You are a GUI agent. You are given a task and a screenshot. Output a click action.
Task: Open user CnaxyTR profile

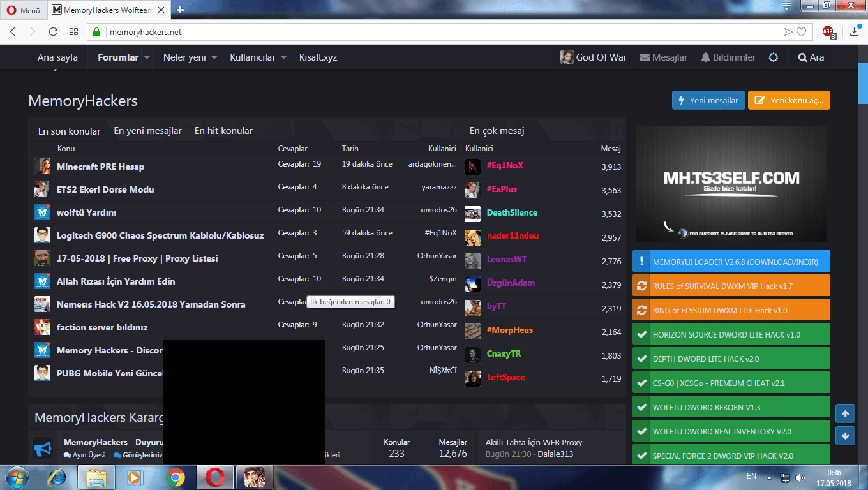coord(504,354)
